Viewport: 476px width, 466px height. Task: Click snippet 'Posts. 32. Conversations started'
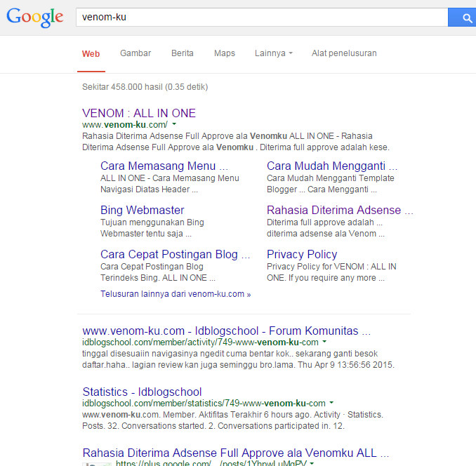click(x=144, y=426)
